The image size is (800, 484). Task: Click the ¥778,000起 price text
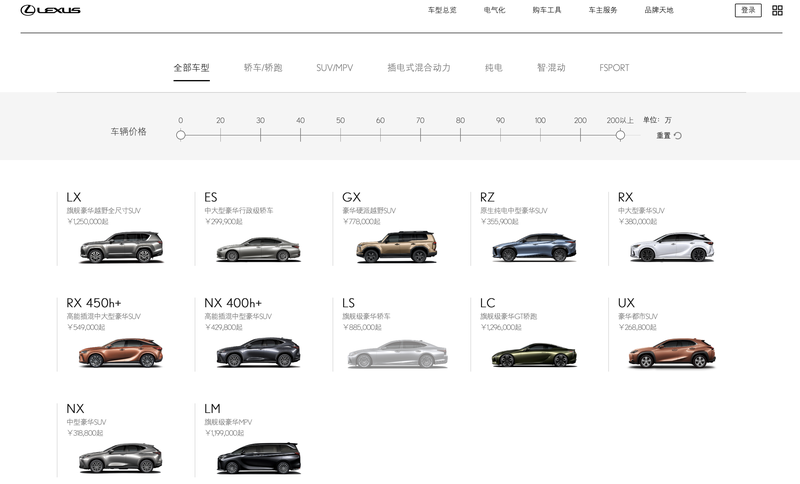tap(362, 222)
